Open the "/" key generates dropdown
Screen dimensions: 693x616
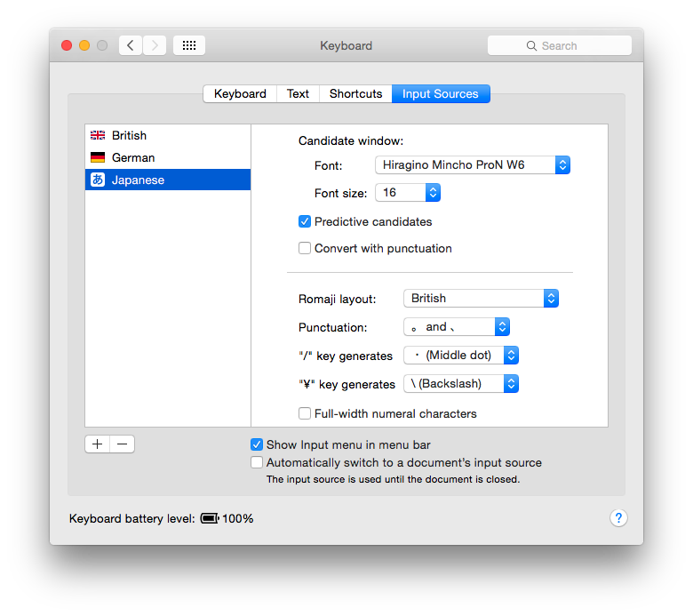(461, 355)
